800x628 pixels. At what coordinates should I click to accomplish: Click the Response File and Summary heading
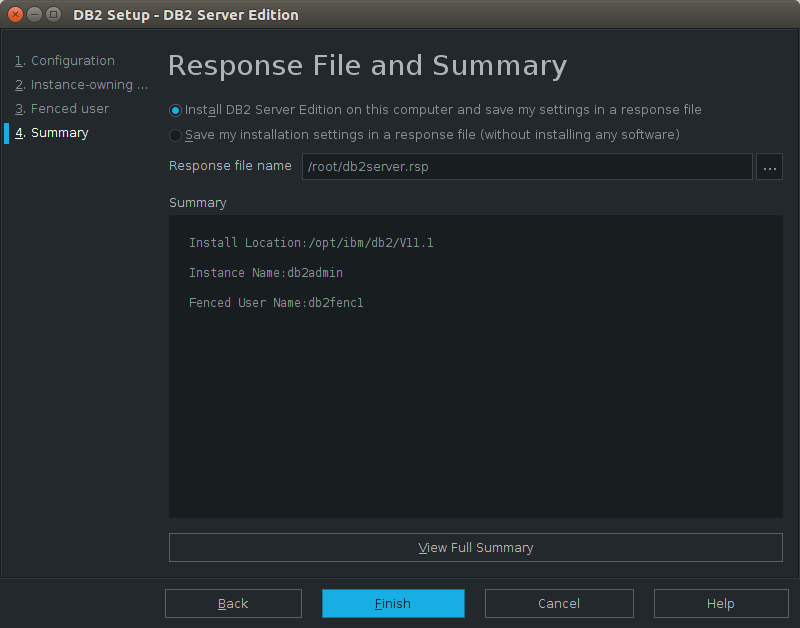[367, 66]
